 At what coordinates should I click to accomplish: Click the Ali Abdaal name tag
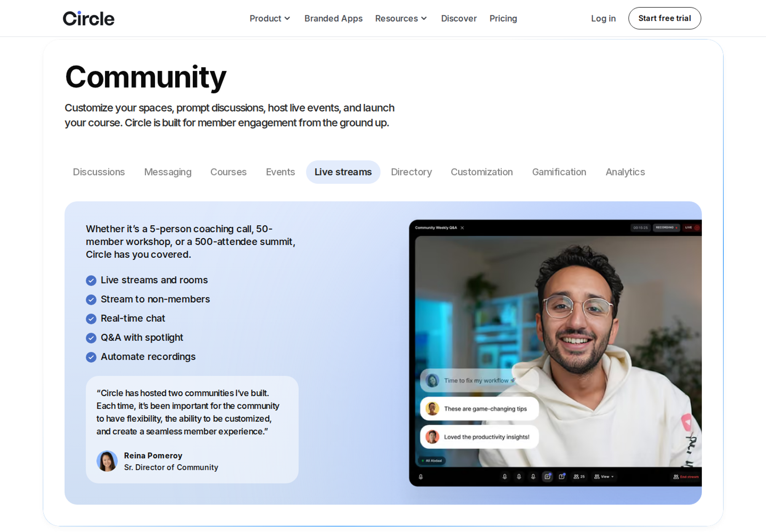[x=432, y=461]
